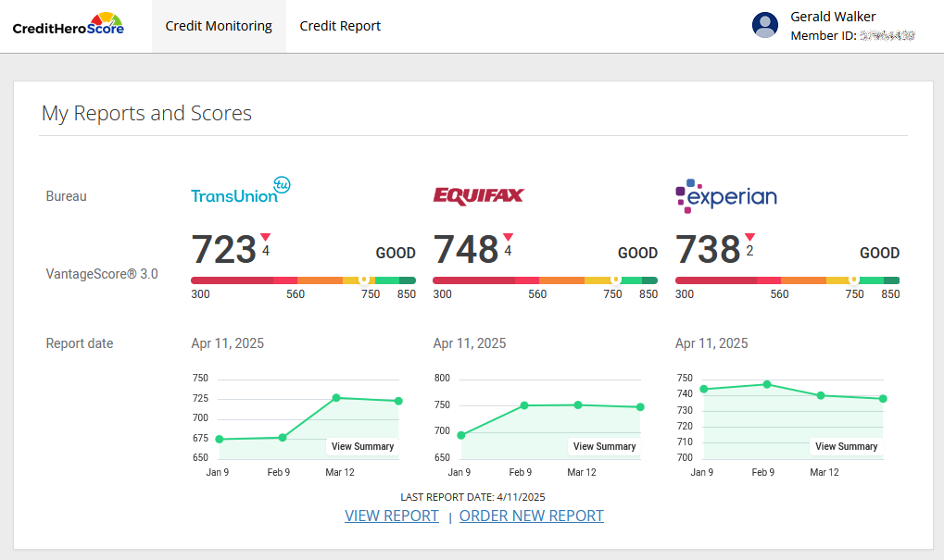
Task: Open the VIEW REPORT link
Action: pyautogui.click(x=391, y=516)
